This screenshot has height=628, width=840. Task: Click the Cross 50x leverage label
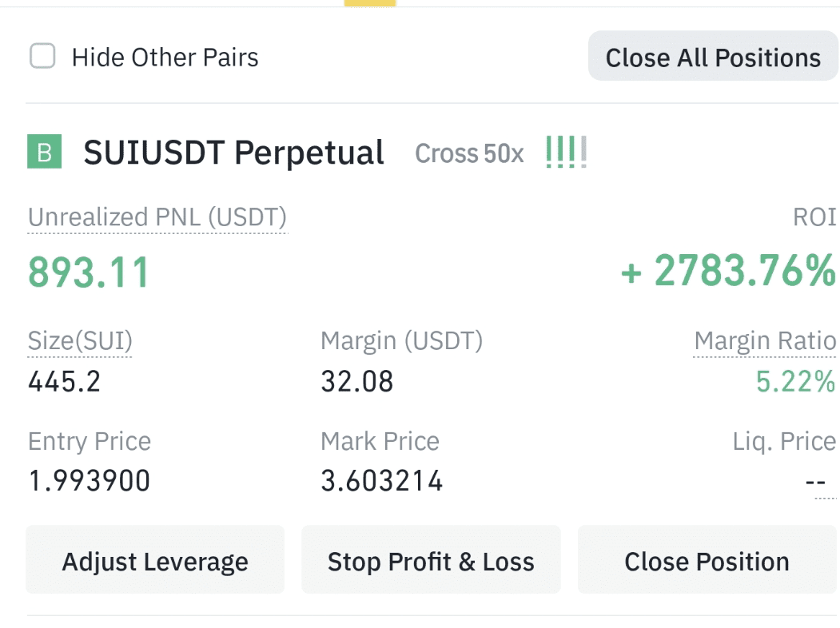coord(469,153)
